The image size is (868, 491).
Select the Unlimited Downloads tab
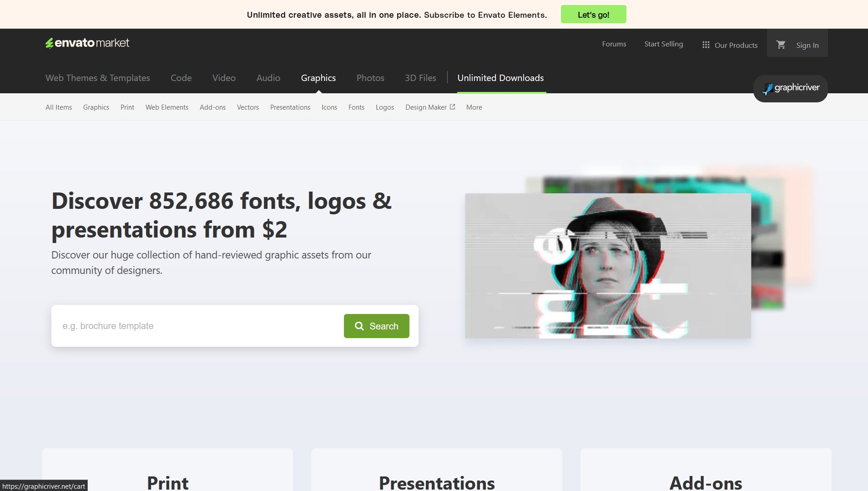click(500, 78)
